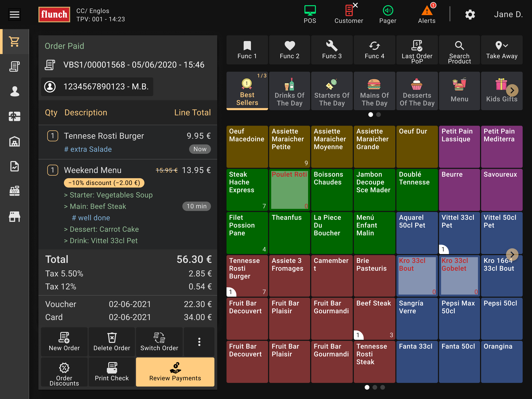The width and height of the screenshot is (532, 399).
Task: Open more order actions three-dot menu
Action: (x=199, y=342)
